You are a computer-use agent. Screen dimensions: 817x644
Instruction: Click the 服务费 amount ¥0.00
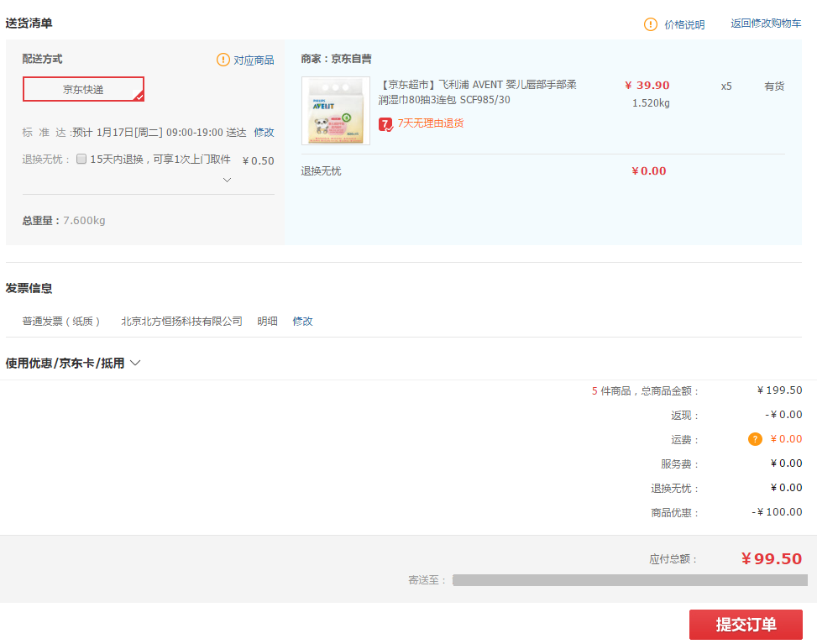(x=786, y=463)
